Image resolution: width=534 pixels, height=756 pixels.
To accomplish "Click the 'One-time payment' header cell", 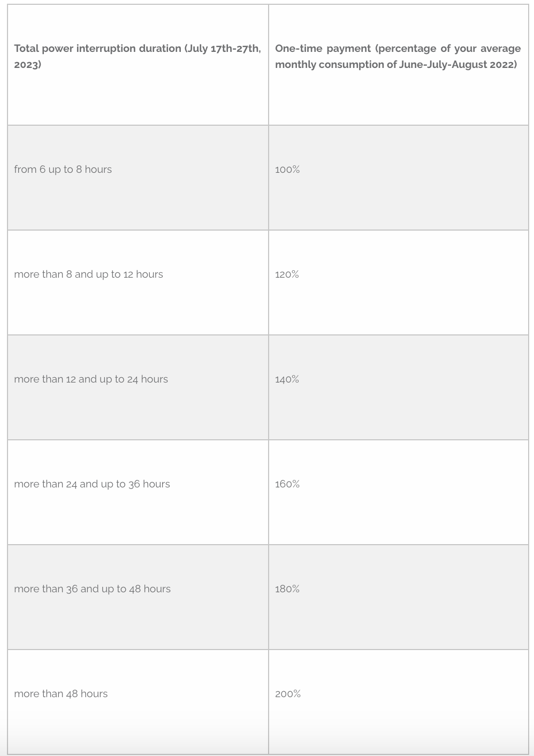I will pos(398,56).
